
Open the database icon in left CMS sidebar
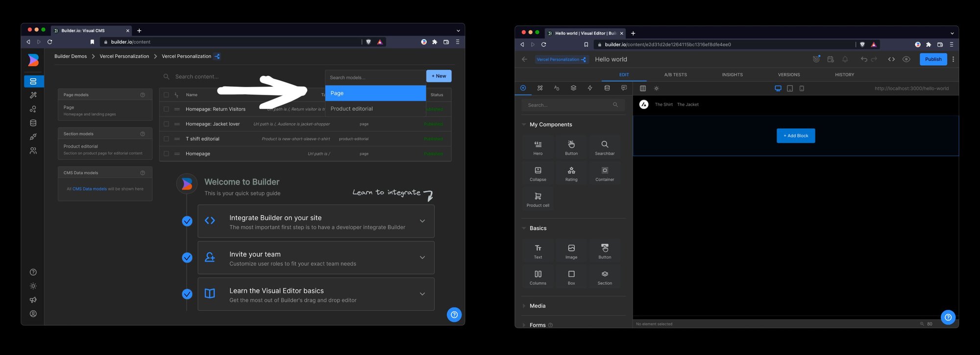tap(33, 123)
